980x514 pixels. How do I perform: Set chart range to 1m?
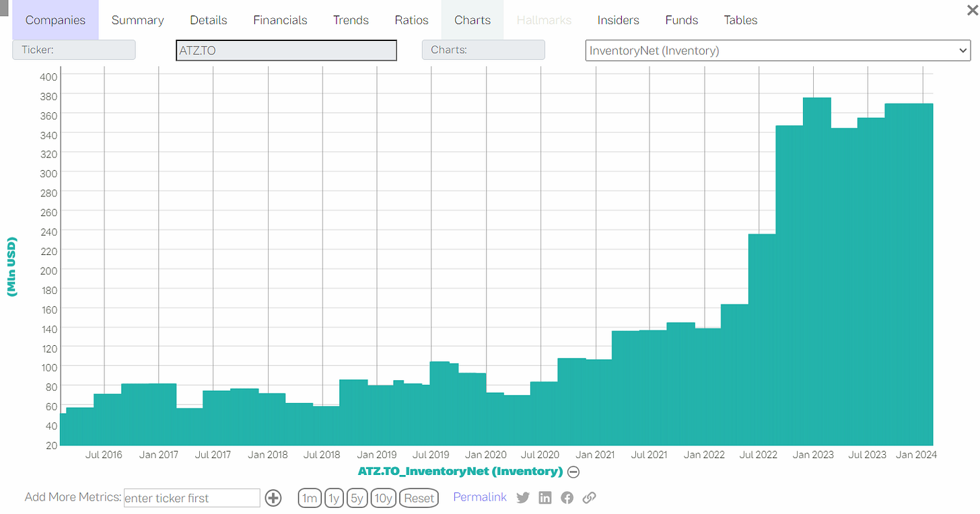tap(310, 499)
